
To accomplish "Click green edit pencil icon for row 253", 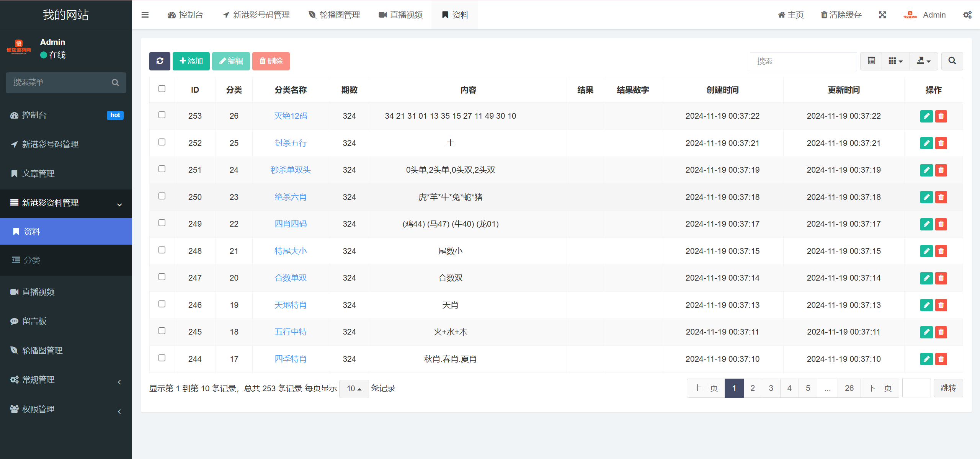I will [x=926, y=116].
